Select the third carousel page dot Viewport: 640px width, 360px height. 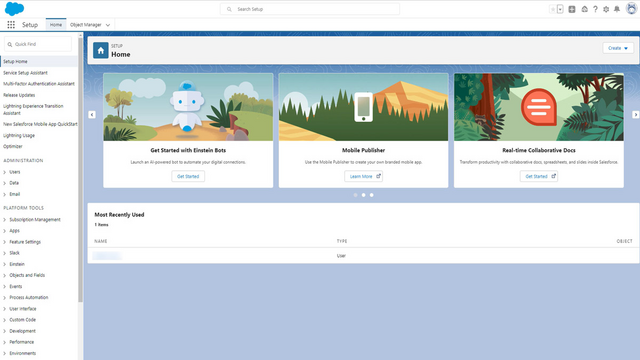point(371,195)
